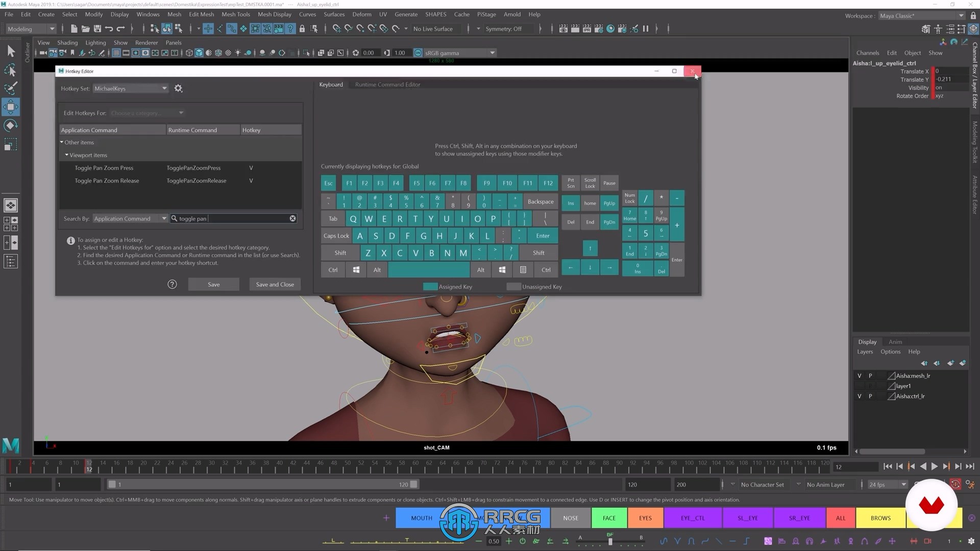Switch to the Runtime Command Editor tab
The image size is (980, 551).
click(387, 84)
